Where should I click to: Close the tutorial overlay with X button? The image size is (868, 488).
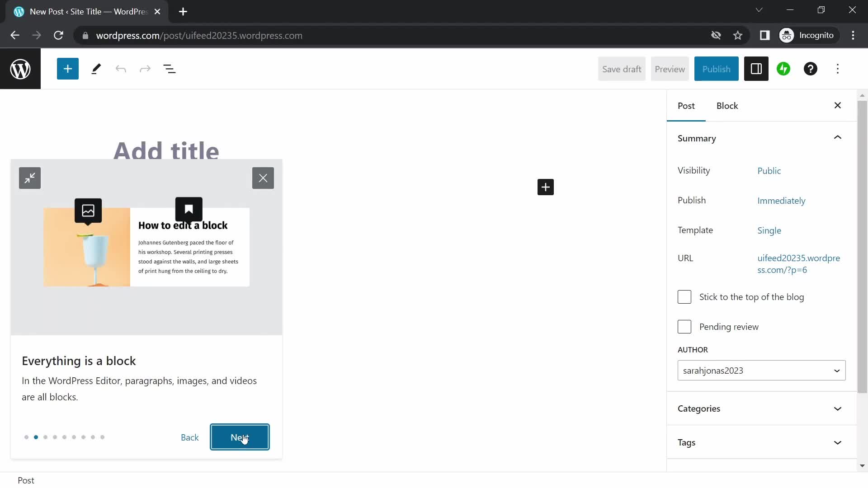click(x=263, y=178)
